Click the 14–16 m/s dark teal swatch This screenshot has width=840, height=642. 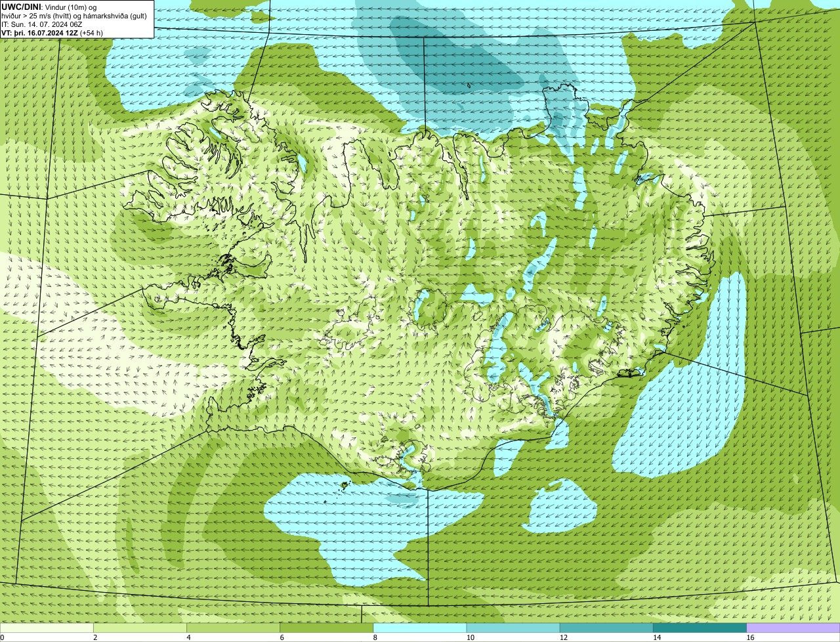700,628
